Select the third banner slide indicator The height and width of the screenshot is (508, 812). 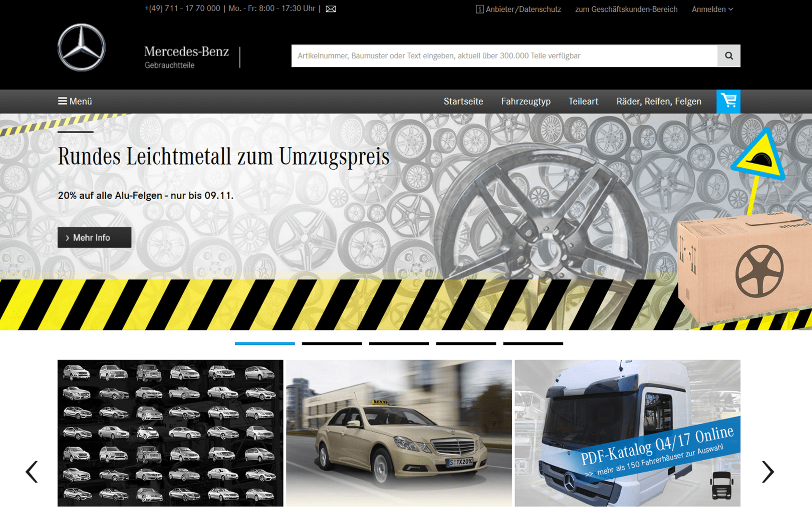click(399, 343)
